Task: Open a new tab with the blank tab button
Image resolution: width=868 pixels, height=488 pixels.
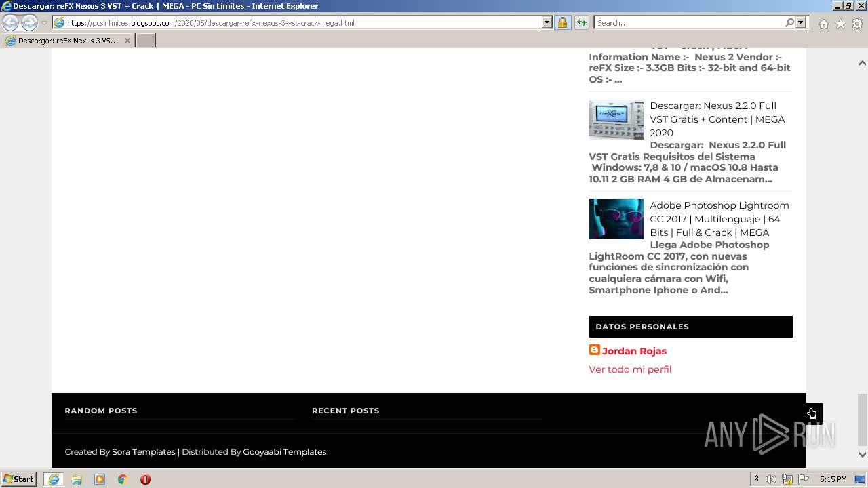Action: click(x=146, y=41)
